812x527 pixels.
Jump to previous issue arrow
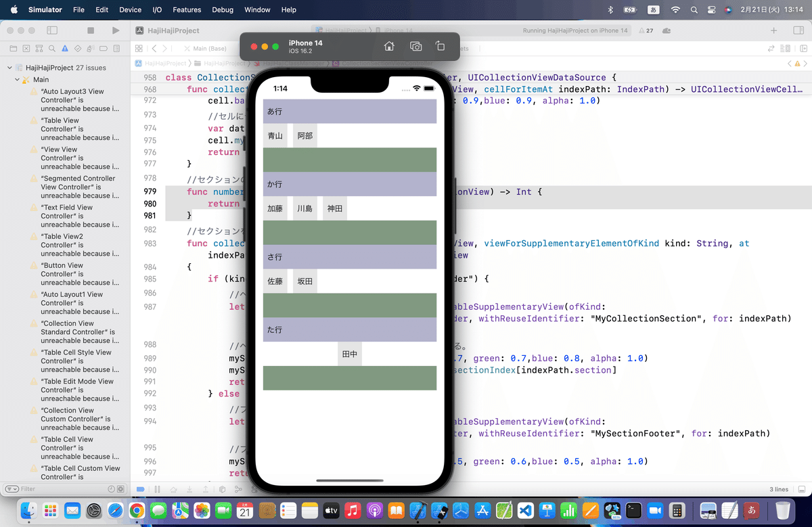coord(790,63)
